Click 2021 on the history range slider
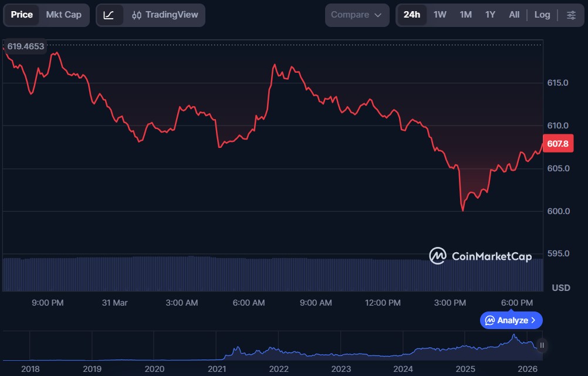588x376 pixels. [x=217, y=369]
